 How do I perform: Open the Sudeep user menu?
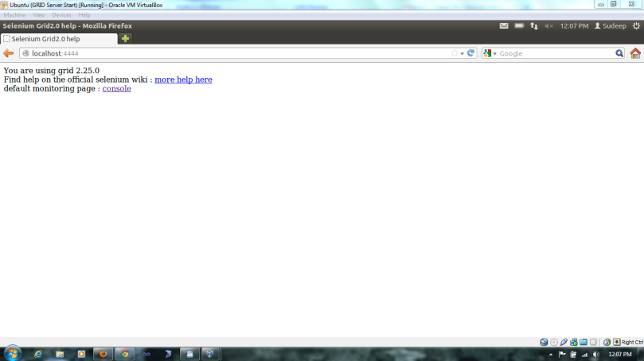tap(611, 26)
